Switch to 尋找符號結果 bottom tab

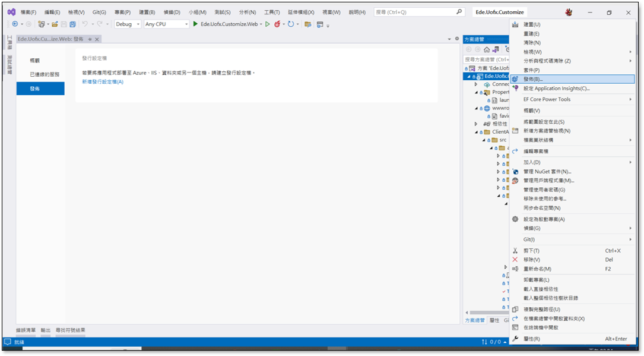click(x=71, y=330)
